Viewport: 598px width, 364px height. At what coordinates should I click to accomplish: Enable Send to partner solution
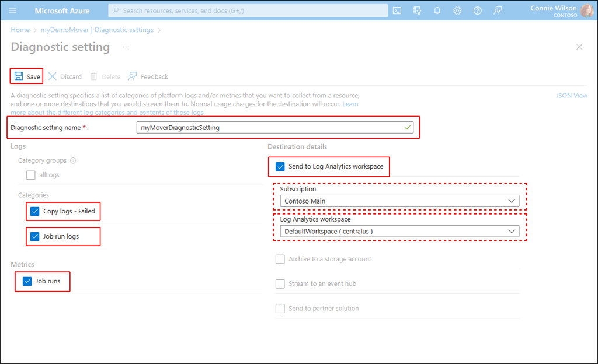click(x=280, y=309)
